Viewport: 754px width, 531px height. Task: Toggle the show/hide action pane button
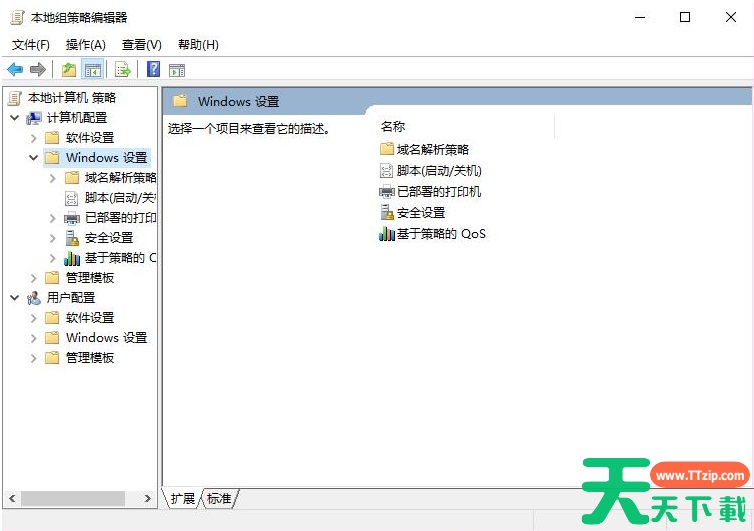coord(177,69)
